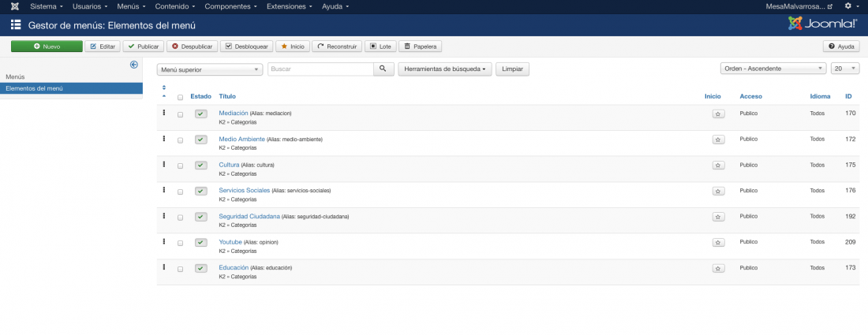Click the drag handle of Cultura row
Viewport: 868px width, 335px height.
pyautogui.click(x=164, y=164)
